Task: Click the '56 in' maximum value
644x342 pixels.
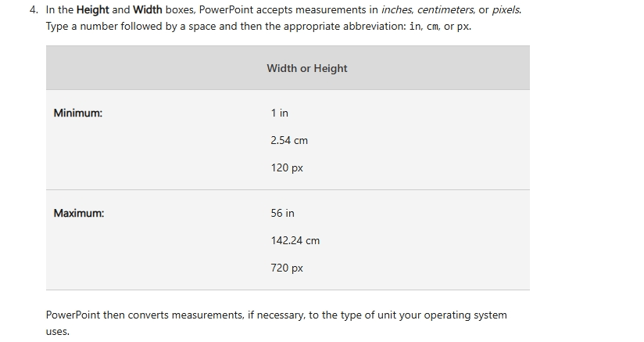Action: (283, 214)
